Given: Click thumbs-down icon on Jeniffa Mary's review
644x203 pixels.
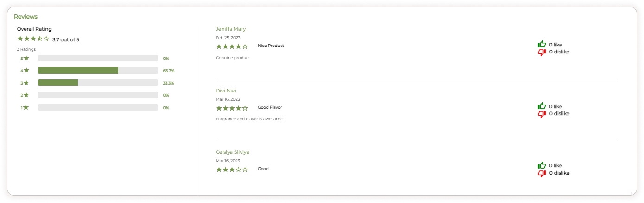Looking at the screenshot, I should pos(542,52).
